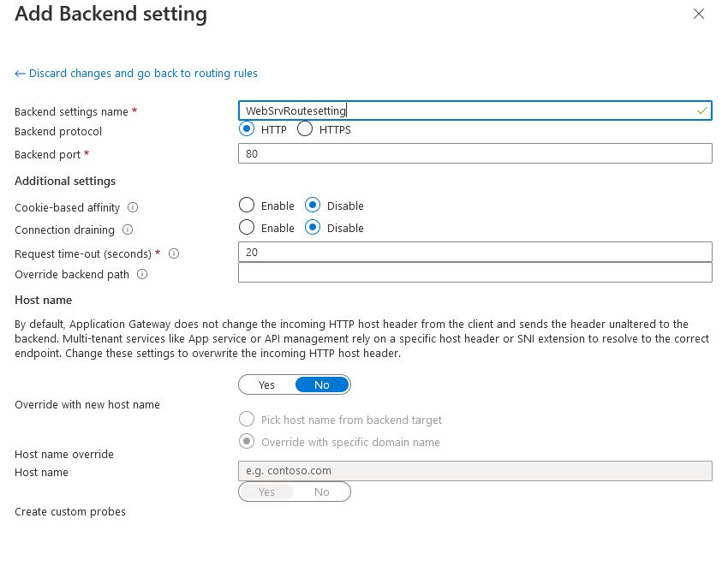Screen dimensions: 728x578
Task: Click the Host name contoso.com field
Action: (x=474, y=471)
